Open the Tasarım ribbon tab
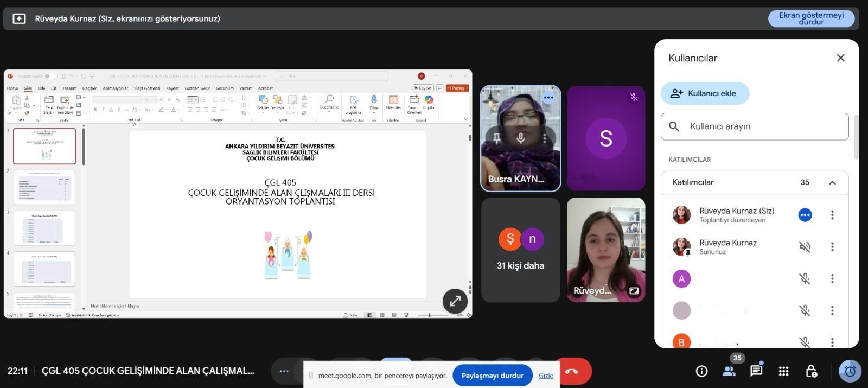Screen dimensions: 868x388 69,88
